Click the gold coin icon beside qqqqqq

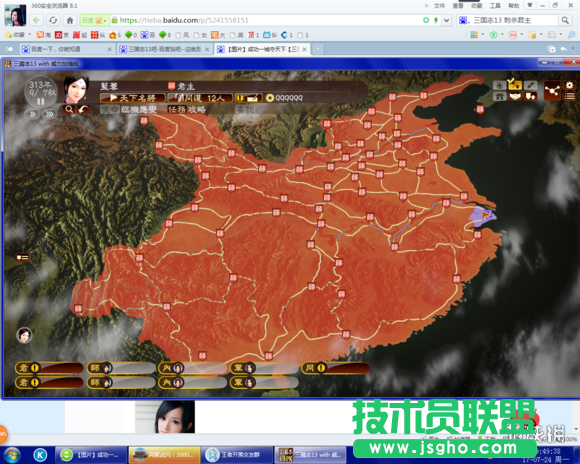pyautogui.click(x=270, y=98)
